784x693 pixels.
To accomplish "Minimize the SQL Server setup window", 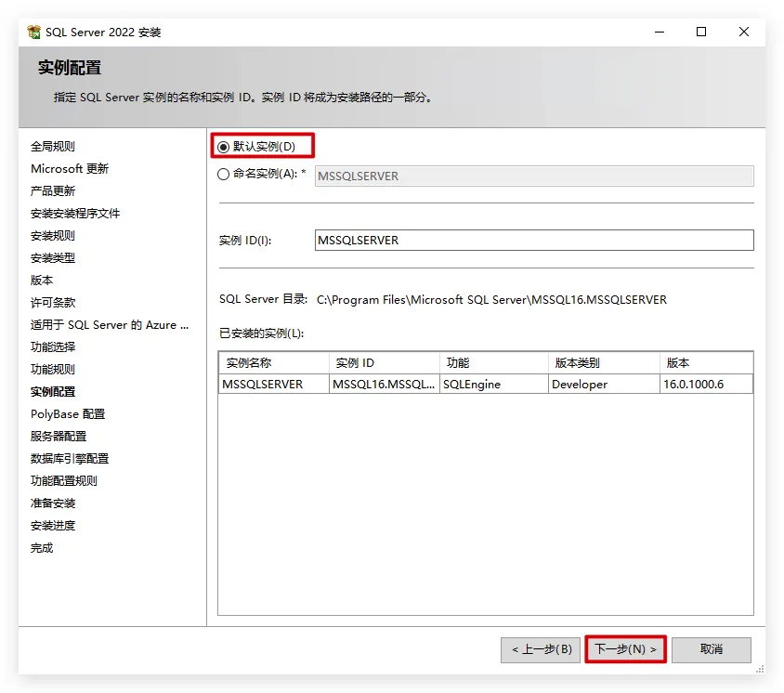I will click(659, 32).
